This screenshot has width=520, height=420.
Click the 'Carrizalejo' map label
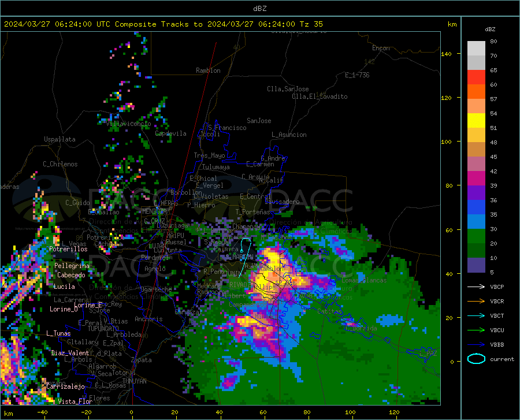(66, 386)
